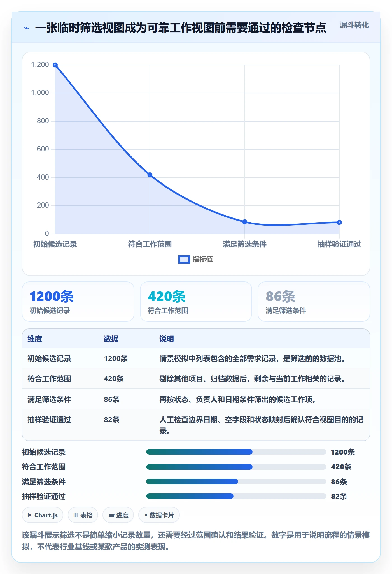Select the chart point at 抽样验证通过
Viewport: 392px width, 574px height.
[x=339, y=223]
